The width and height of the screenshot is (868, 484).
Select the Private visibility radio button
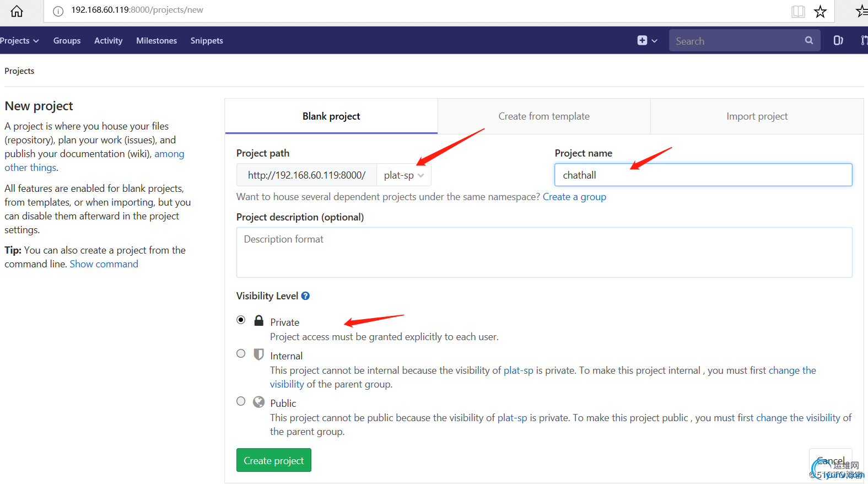pos(241,320)
